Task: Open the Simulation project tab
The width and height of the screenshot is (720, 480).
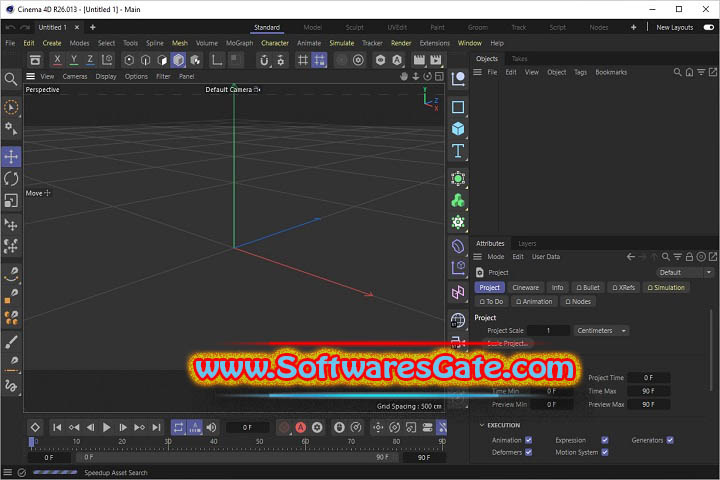Action: point(666,288)
